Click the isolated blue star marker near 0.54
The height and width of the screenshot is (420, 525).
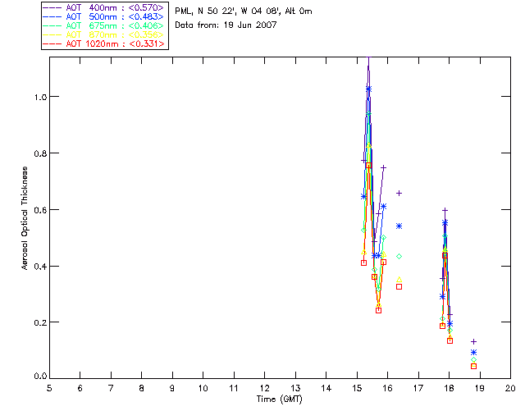[x=399, y=226]
